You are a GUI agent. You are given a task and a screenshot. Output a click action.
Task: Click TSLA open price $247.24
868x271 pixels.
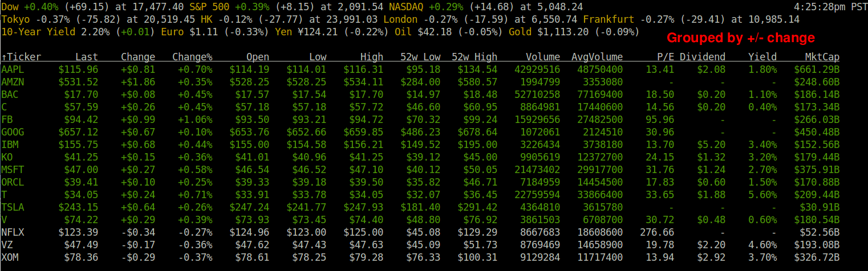point(249,207)
